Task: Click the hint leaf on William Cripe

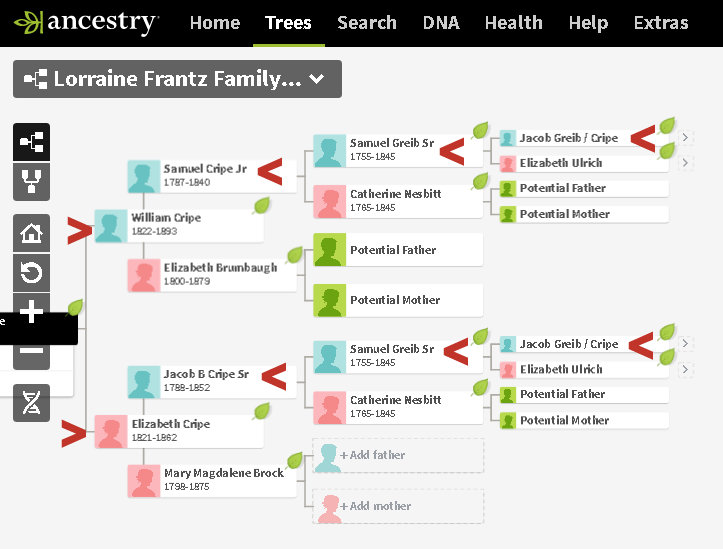Action: tap(261, 206)
